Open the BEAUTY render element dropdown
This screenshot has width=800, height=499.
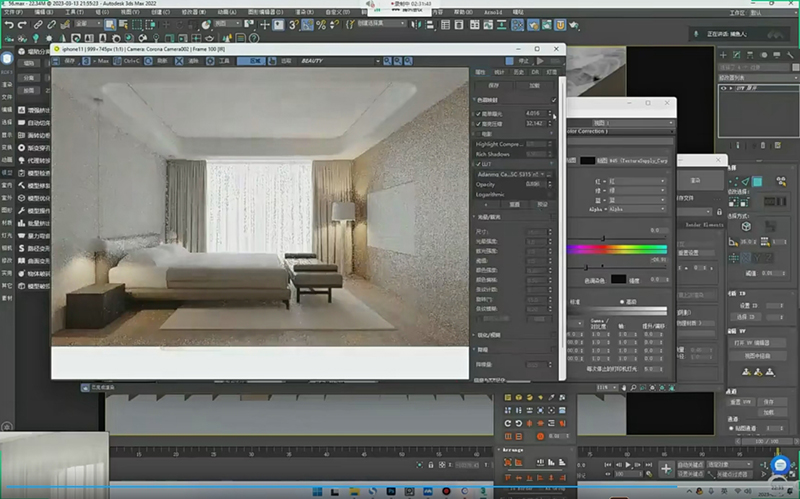click(339, 61)
